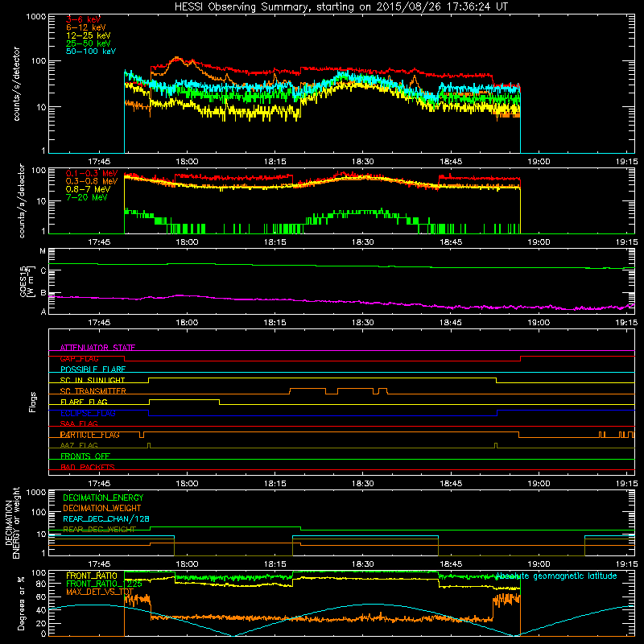The width and height of the screenshot is (644, 644).
Task: Select the PARTICLE_FLAG label
Action: click(90, 435)
